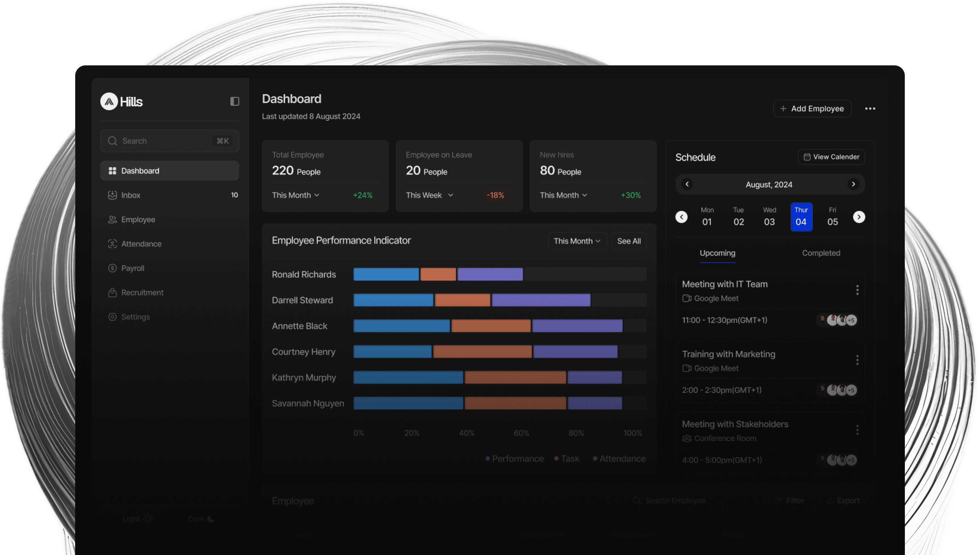Open Attendance in the sidebar

click(141, 244)
